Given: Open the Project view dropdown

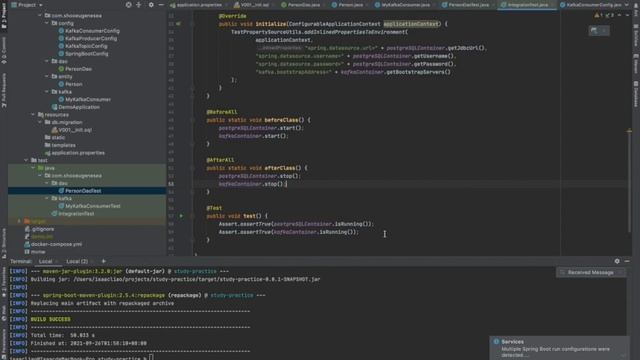Looking at the screenshot, I should (27, 5).
